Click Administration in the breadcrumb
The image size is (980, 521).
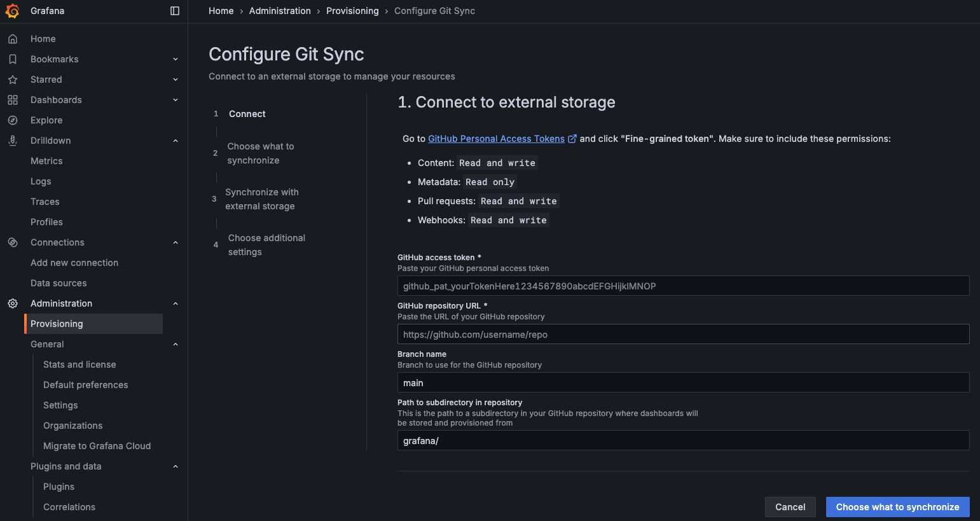(280, 11)
